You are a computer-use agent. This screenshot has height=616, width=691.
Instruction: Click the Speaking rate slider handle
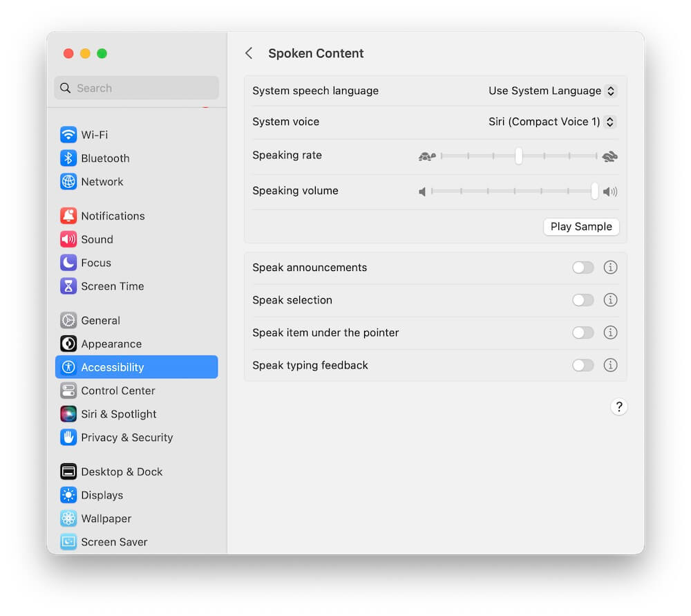(x=519, y=156)
